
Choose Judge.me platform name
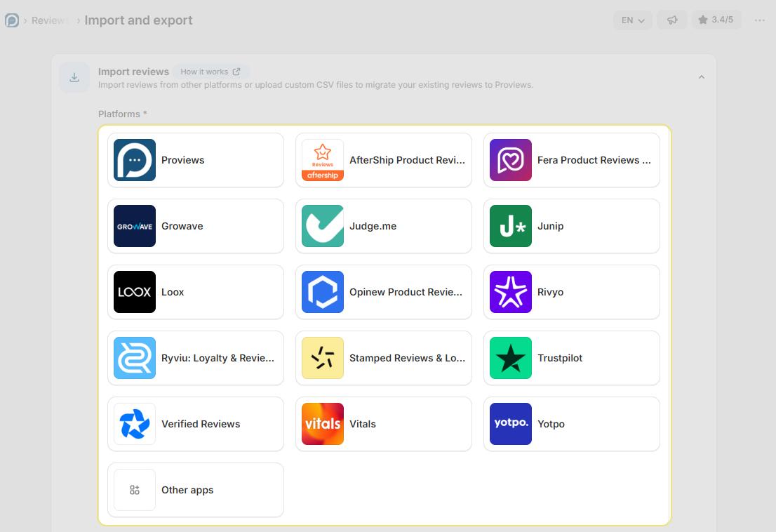pyautogui.click(x=373, y=226)
